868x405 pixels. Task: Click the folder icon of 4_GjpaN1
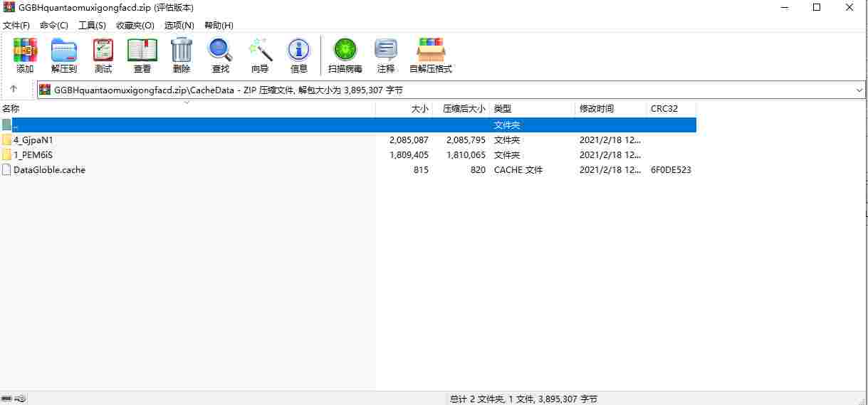click(6, 140)
